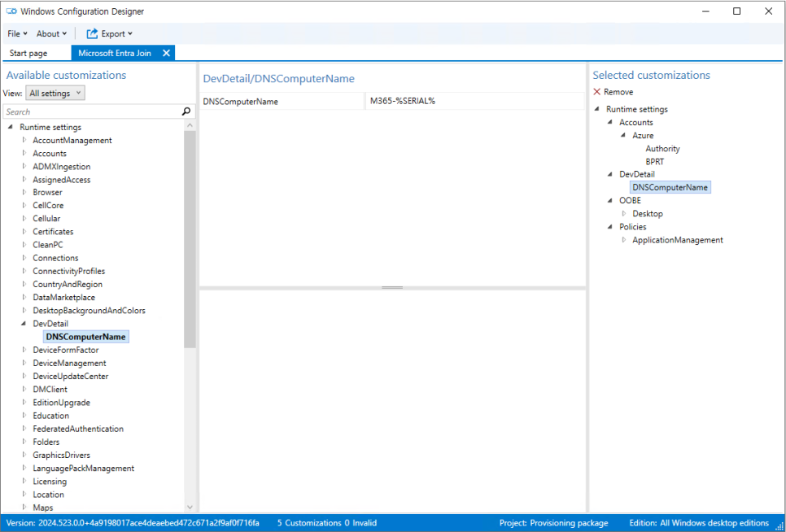The height and width of the screenshot is (532, 786).
Task: Click 'Project: Provisioning package' status text
Action: [x=553, y=523]
